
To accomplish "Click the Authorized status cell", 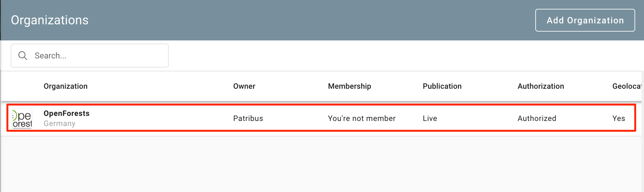I will pos(537,118).
